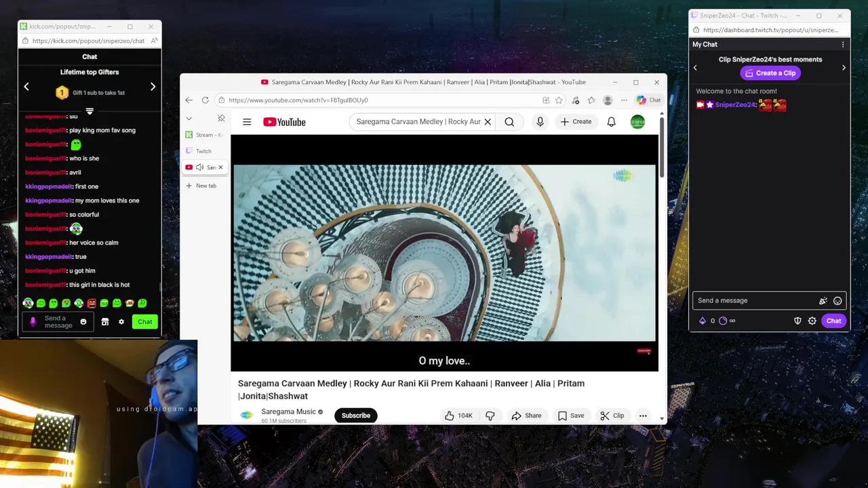Go back in the Edge browser

point(189,100)
